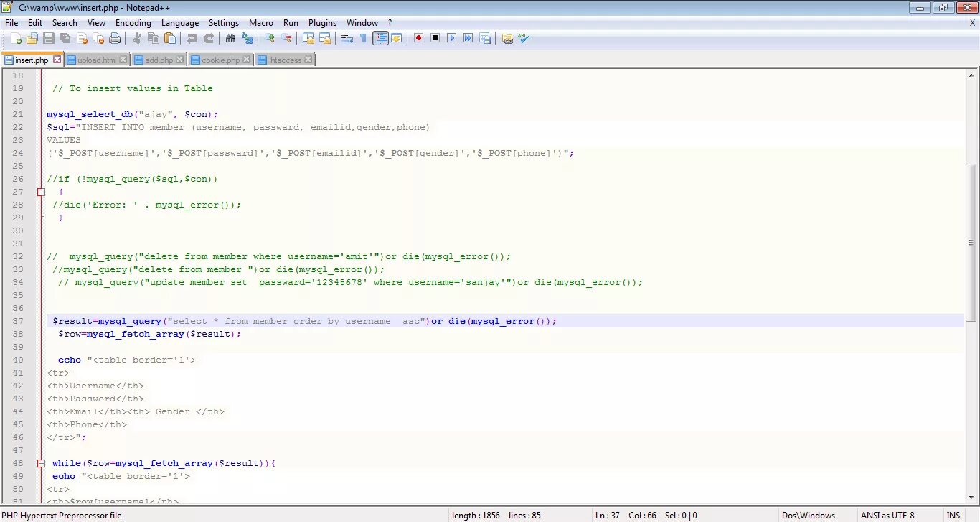The image size is (980, 522).
Task: Create a new file with toolbar icon
Action: tap(16, 39)
